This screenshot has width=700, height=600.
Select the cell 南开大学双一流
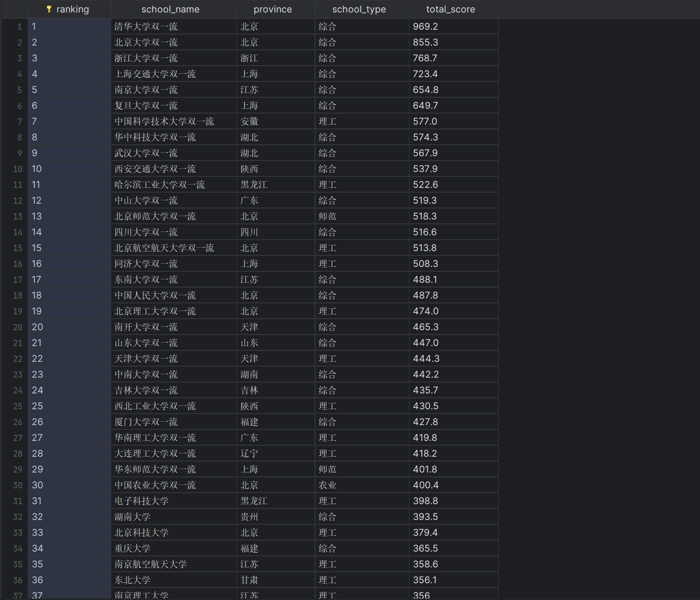tap(174, 327)
